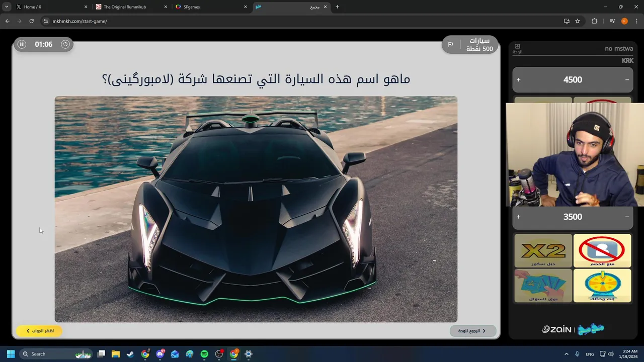644x362 pixels.
Task: Show hidden system tray icons
Action: point(567,354)
